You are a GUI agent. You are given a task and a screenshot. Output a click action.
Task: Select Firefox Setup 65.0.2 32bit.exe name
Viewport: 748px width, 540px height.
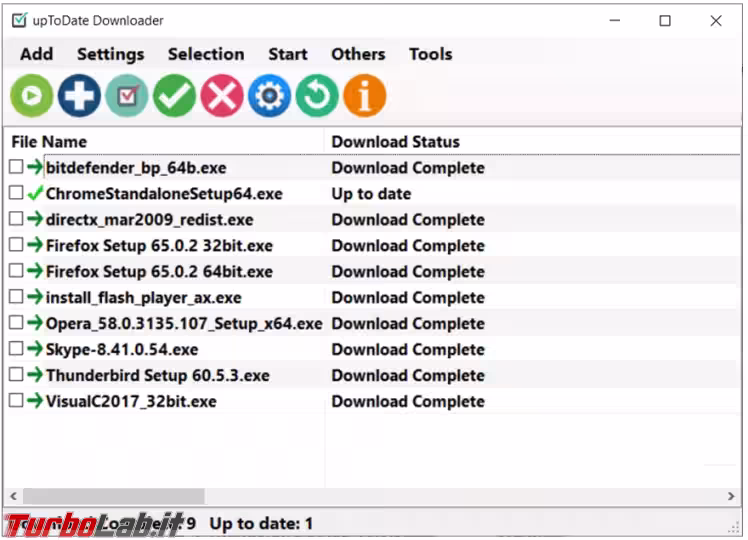tap(159, 246)
